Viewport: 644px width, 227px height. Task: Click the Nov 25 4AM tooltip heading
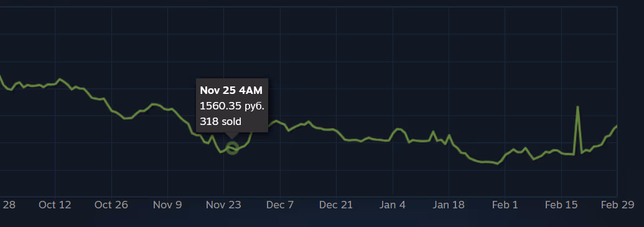coord(231,90)
